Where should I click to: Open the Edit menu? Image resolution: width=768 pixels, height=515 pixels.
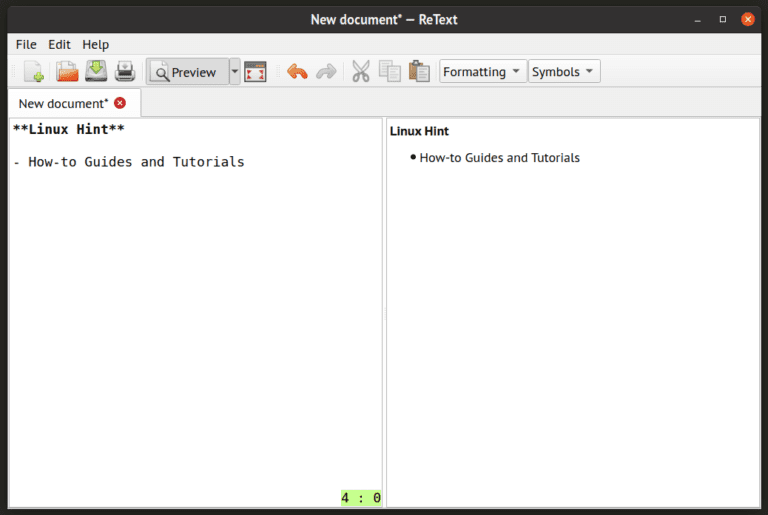[59, 44]
